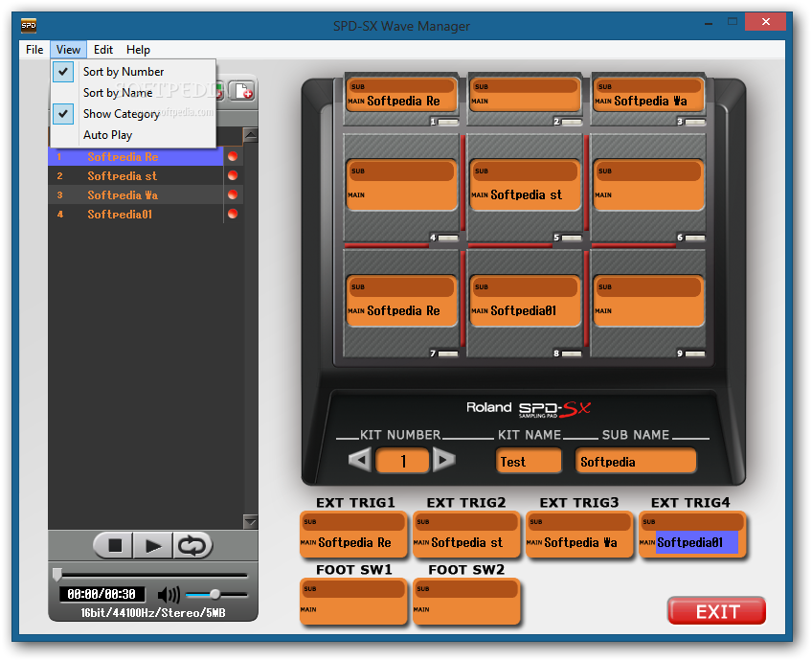
Task: Toggle loop playback button
Action: pos(192,545)
